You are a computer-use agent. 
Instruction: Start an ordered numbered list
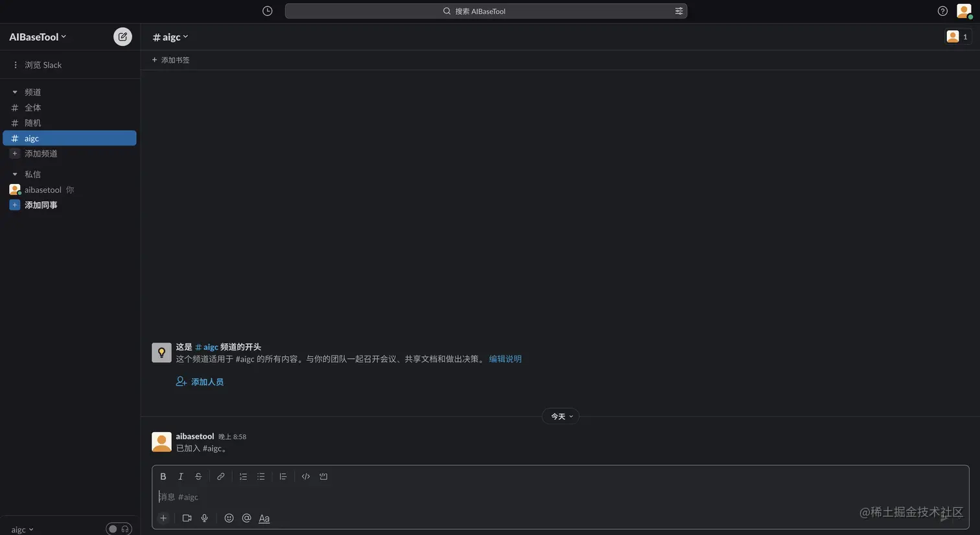[243, 476]
